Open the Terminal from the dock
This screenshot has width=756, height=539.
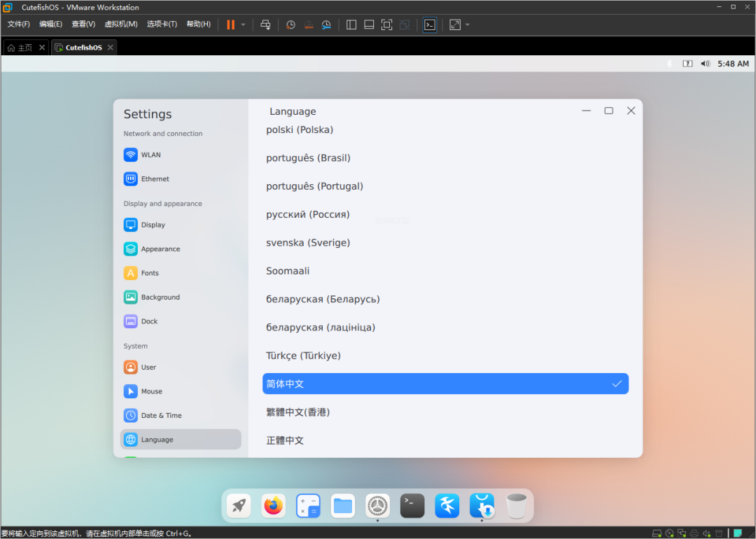(x=412, y=505)
